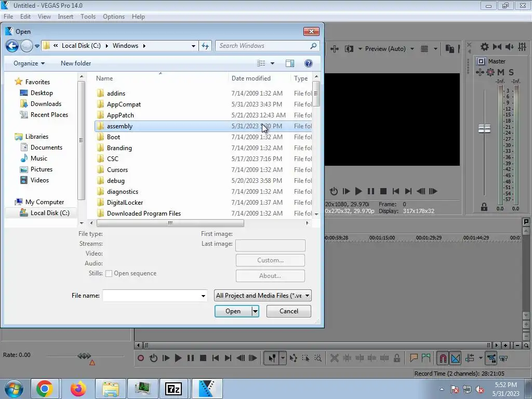Screen dimensions: 532x399
Task: Click Pause in video preview transport
Action: 371,191
